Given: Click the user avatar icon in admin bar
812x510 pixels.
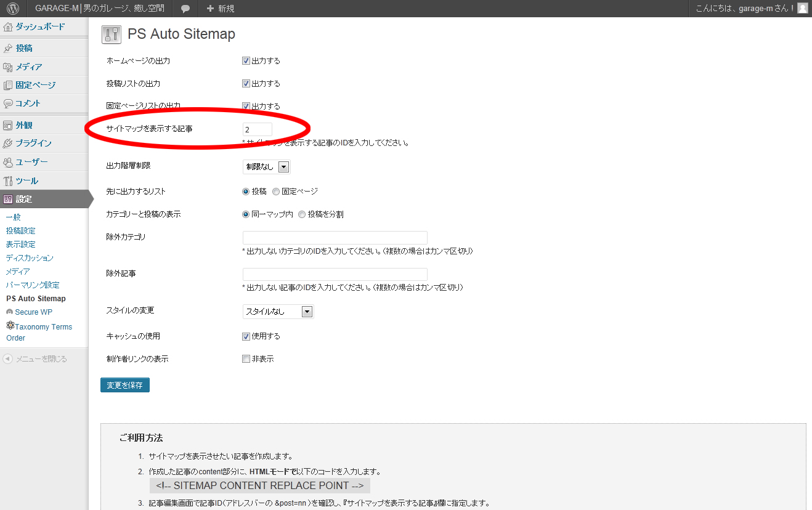Looking at the screenshot, I should pyautogui.click(x=802, y=9).
